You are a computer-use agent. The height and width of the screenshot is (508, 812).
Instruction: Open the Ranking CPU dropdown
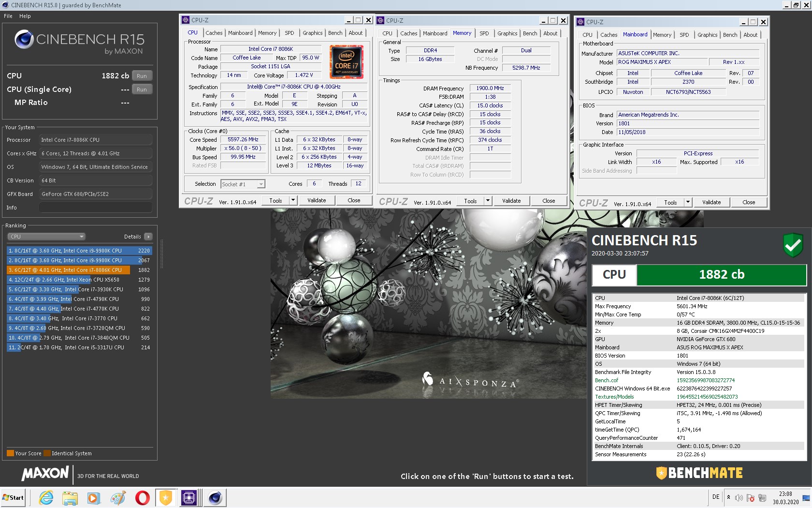(x=46, y=237)
